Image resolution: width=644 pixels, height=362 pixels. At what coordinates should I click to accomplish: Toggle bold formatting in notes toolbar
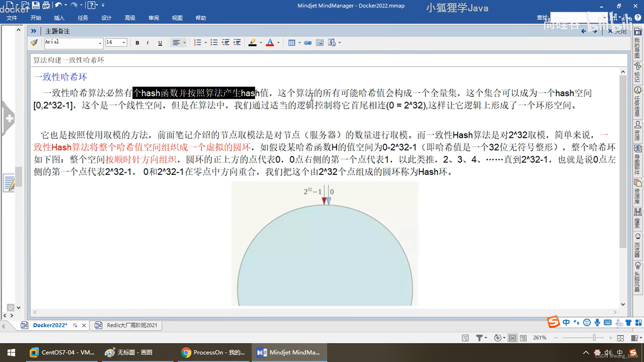point(137,43)
